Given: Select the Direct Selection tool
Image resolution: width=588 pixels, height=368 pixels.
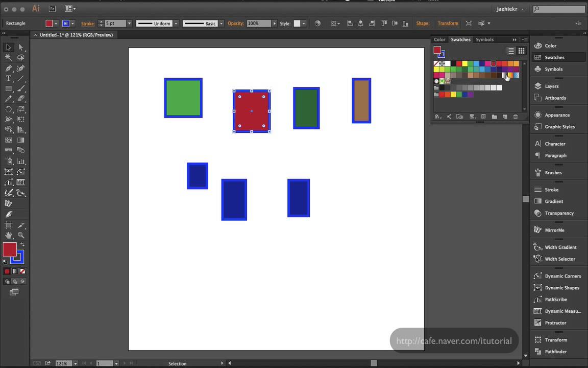Looking at the screenshot, I should pos(20,48).
